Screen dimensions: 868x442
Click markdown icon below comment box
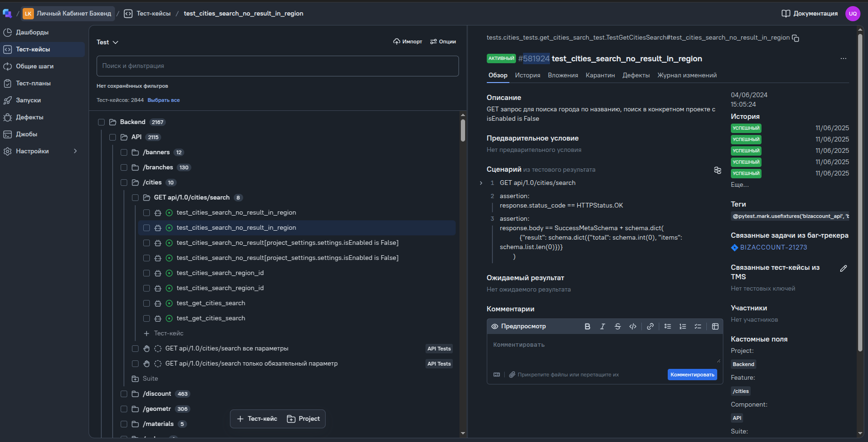[497, 375]
